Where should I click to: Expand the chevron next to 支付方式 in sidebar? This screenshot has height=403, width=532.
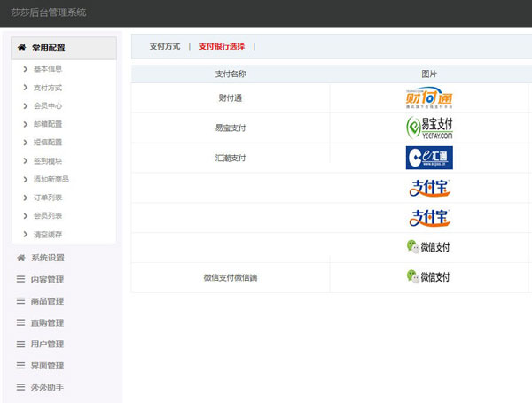tap(26, 88)
